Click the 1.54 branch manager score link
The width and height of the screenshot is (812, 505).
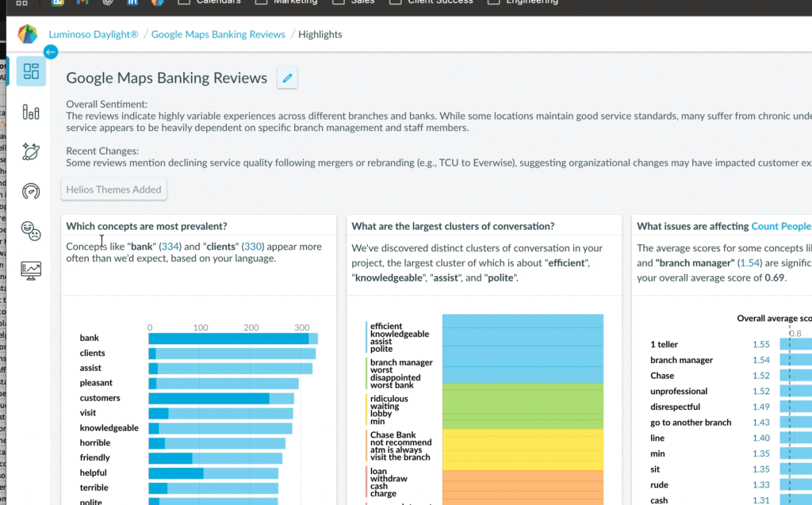[x=745, y=262]
